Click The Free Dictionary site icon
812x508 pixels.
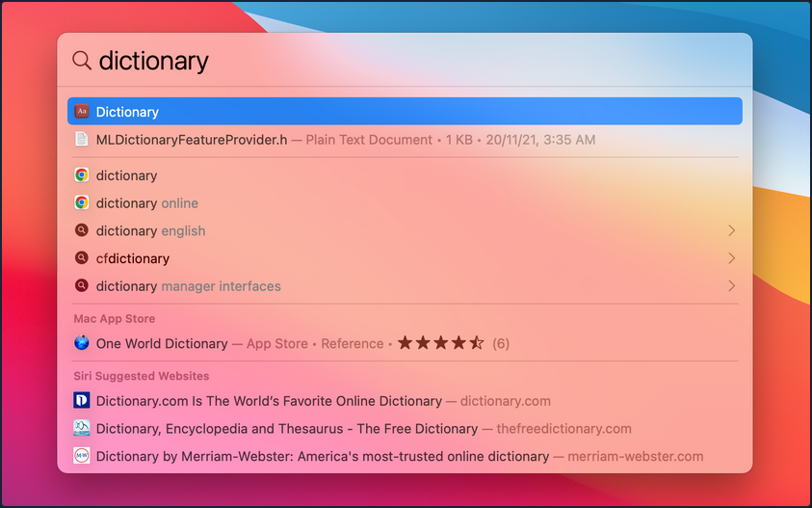(x=81, y=428)
